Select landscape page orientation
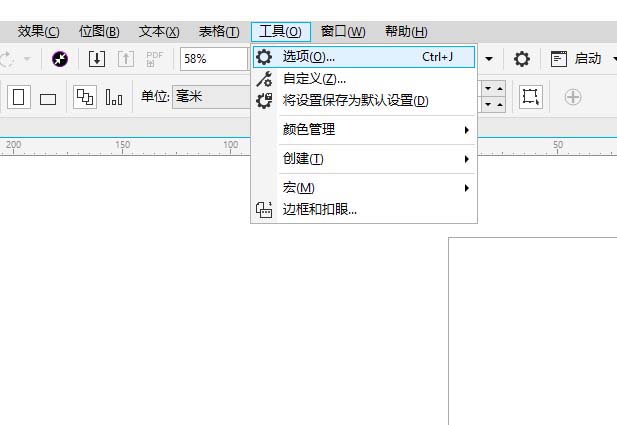617x425 pixels. [48, 99]
